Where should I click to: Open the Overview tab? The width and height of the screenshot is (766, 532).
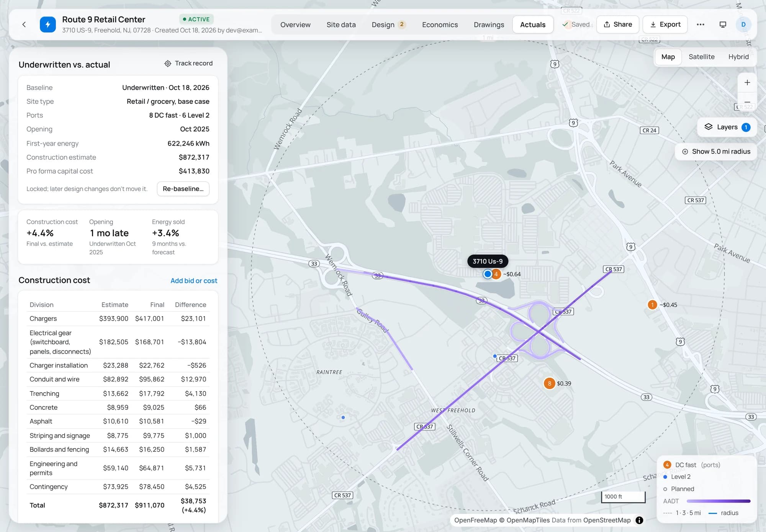click(x=295, y=25)
